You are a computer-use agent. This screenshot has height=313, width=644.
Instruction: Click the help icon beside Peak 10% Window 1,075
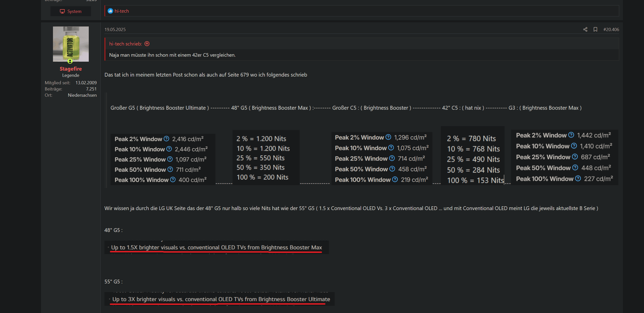click(x=391, y=148)
